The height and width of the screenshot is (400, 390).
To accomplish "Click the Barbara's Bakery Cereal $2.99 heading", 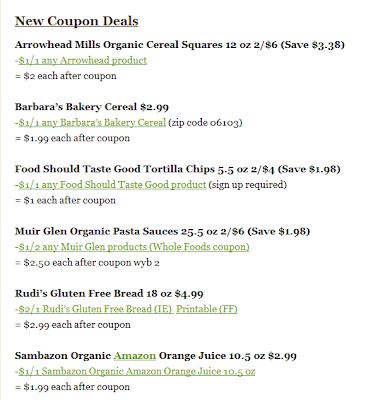I will click(92, 107).
